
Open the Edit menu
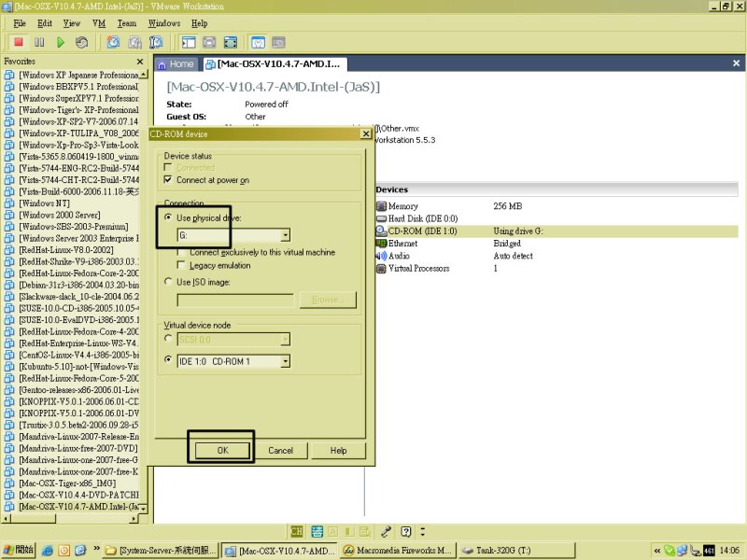point(45,23)
